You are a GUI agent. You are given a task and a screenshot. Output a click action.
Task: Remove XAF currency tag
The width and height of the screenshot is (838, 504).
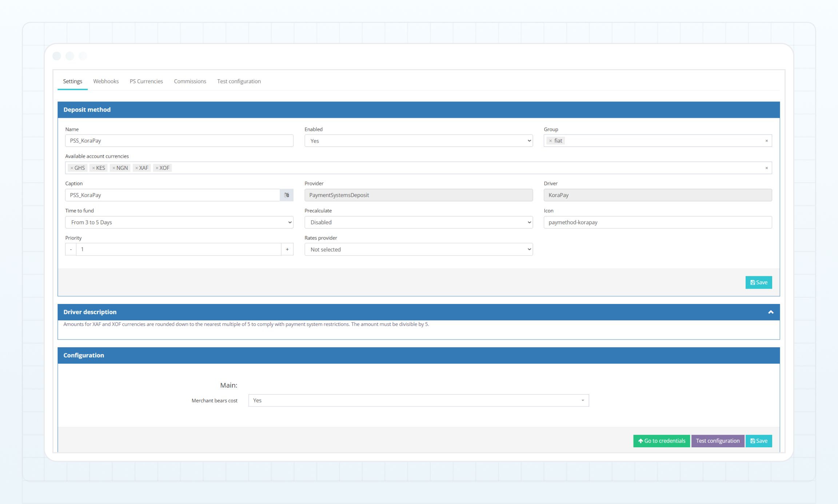(136, 168)
